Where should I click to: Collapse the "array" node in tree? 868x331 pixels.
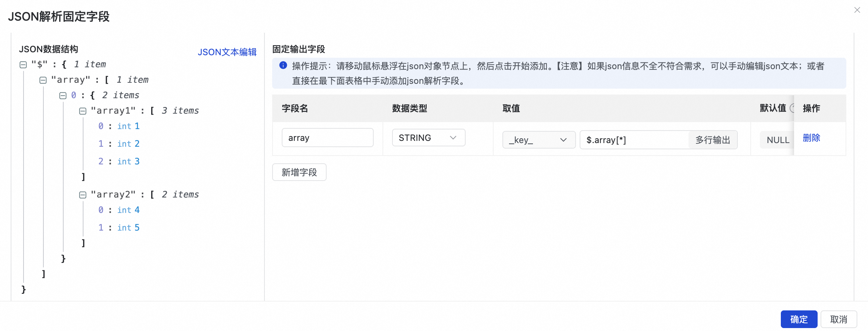(43, 81)
